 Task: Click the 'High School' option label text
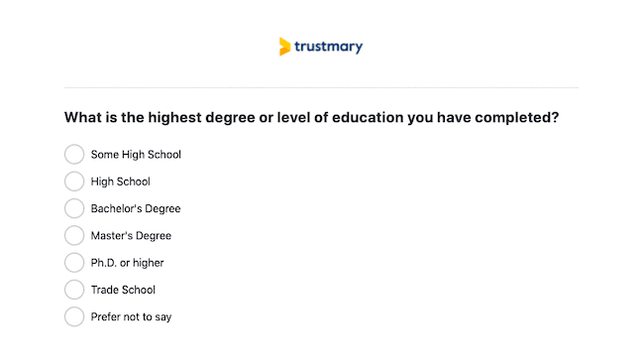pyautogui.click(x=120, y=182)
